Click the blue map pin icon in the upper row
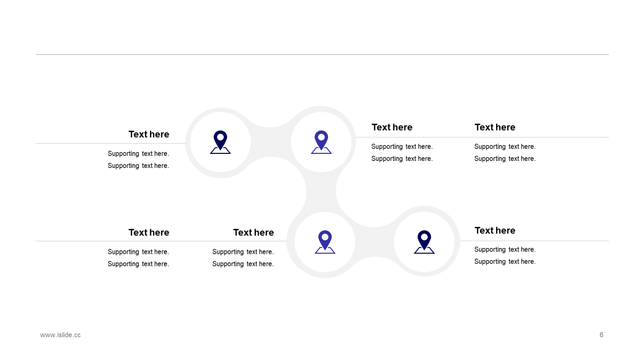Image resolution: width=644 pixels, height=362 pixels. [321, 142]
